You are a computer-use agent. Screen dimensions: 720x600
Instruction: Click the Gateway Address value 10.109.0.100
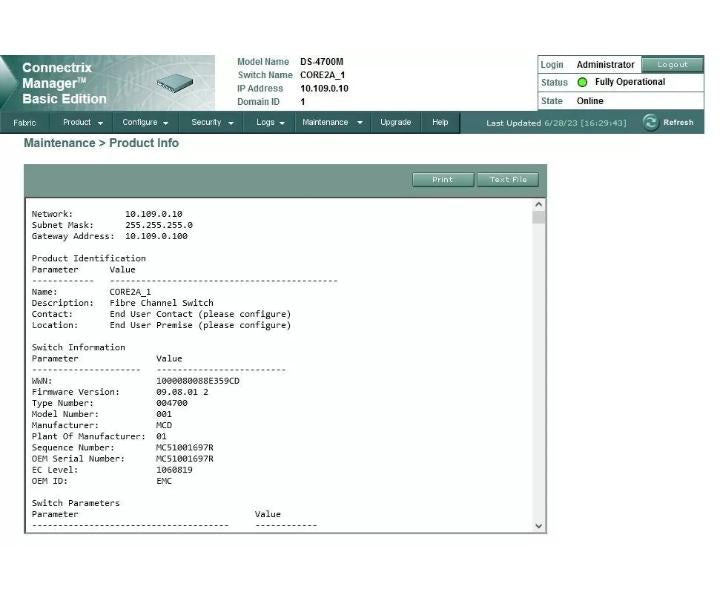point(156,236)
